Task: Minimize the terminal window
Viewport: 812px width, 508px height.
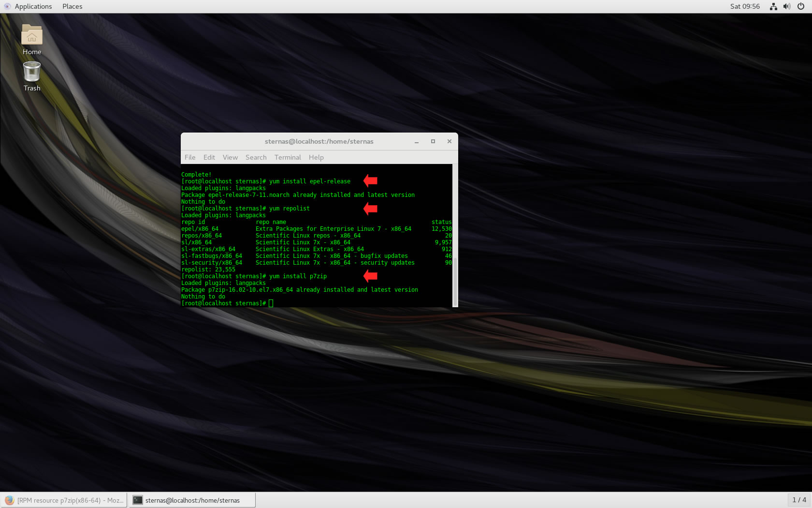Action: [x=417, y=142]
